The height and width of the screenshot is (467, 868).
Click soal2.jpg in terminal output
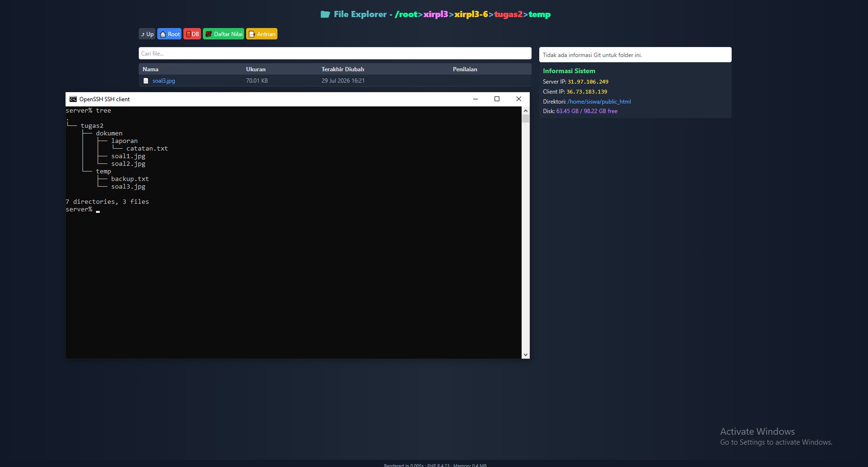pyautogui.click(x=128, y=164)
